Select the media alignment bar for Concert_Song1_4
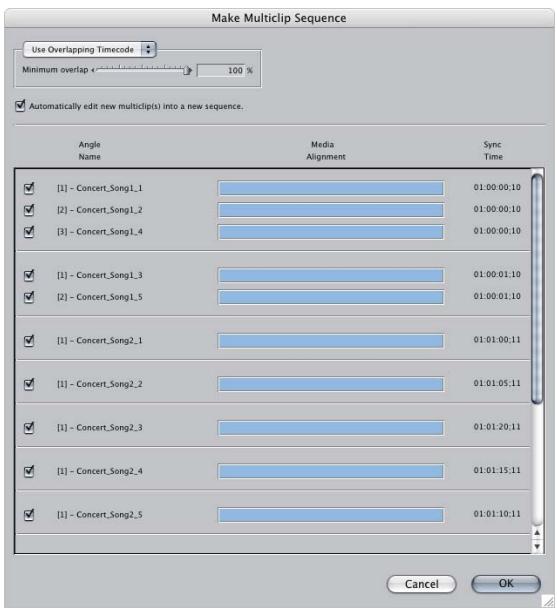This screenshot has width=557, height=609. (x=331, y=232)
